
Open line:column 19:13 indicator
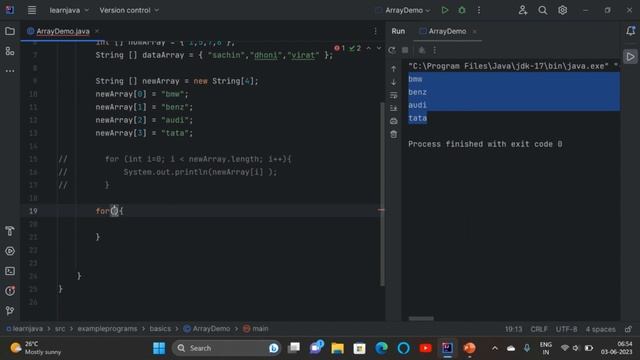pos(513,329)
